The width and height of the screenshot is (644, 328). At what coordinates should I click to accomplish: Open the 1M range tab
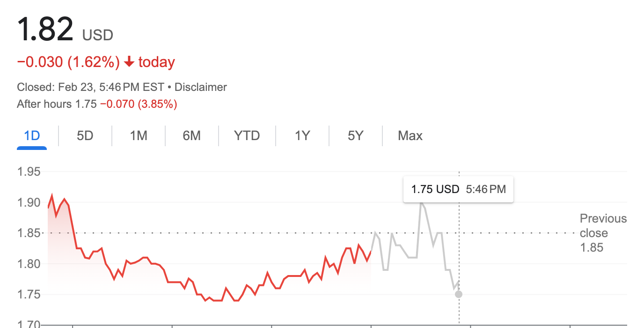click(x=139, y=136)
